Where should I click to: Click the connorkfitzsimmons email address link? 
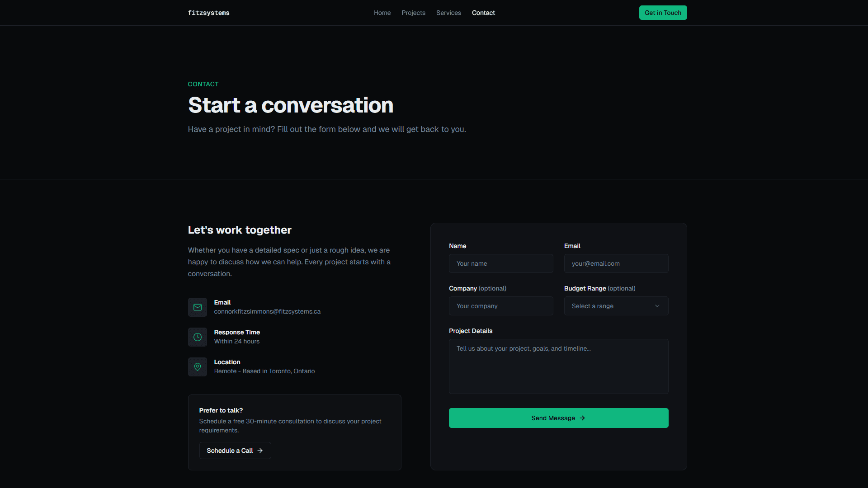click(267, 311)
